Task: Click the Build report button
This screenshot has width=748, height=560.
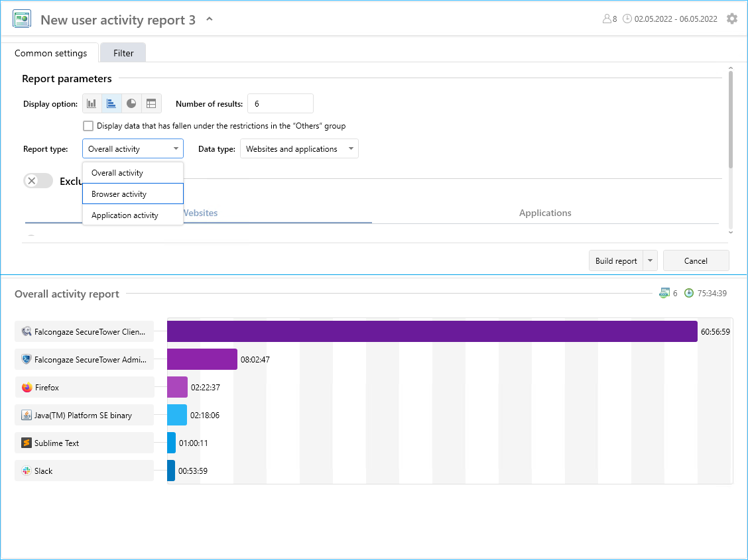Action: click(x=616, y=260)
